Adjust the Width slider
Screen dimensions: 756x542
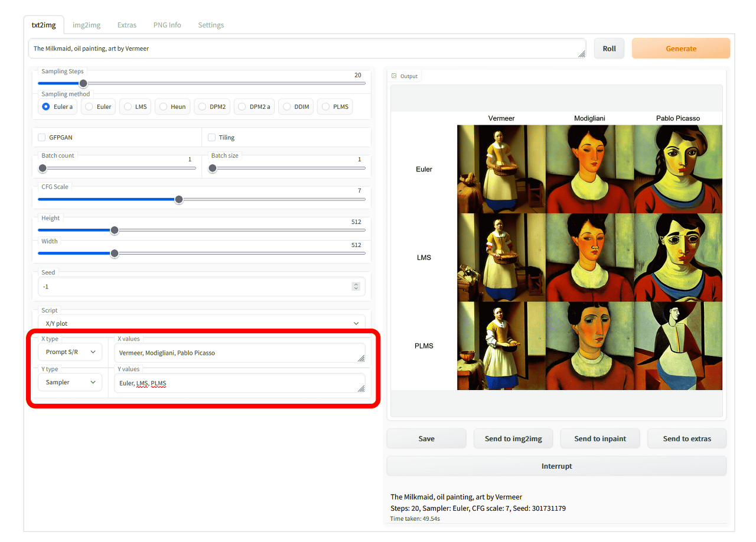click(201, 253)
